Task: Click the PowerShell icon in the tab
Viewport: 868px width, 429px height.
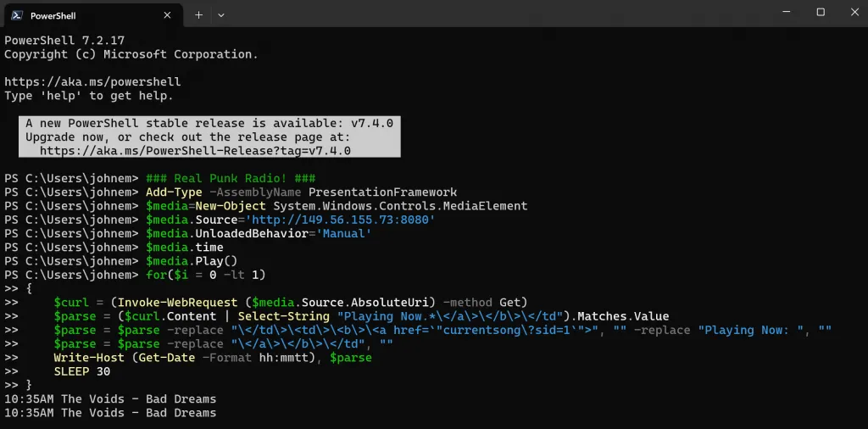Action: [17, 14]
